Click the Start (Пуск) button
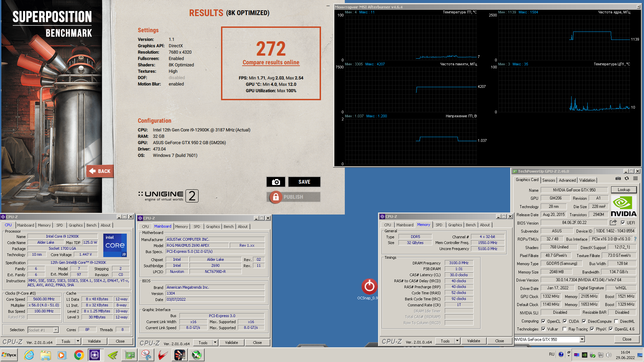Screen dimensions: 644x362 (x=10, y=355)
